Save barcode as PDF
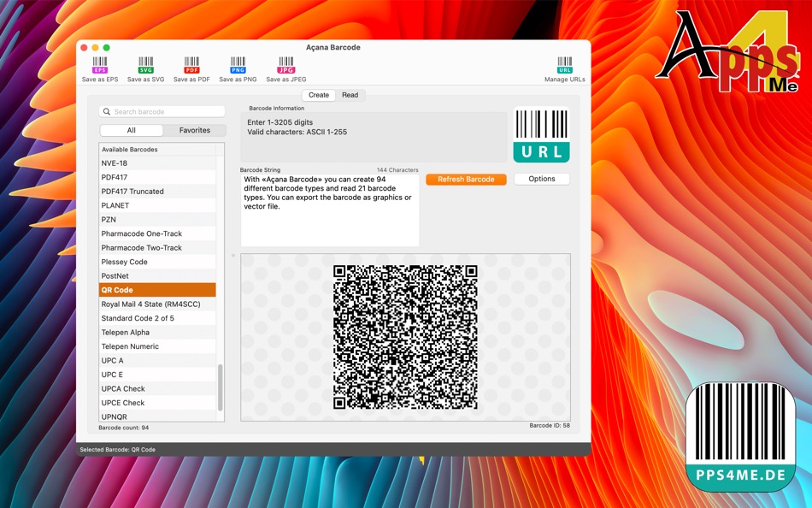 (x=191, y=69)
